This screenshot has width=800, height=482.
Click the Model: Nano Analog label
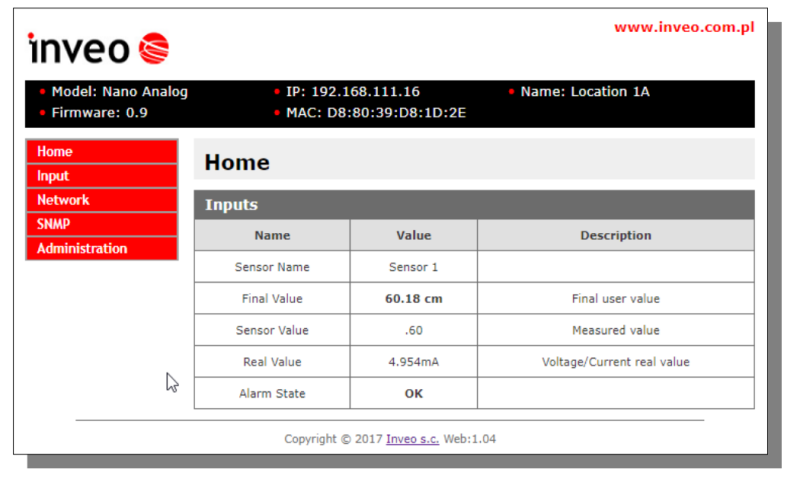[x=119, y=92]
